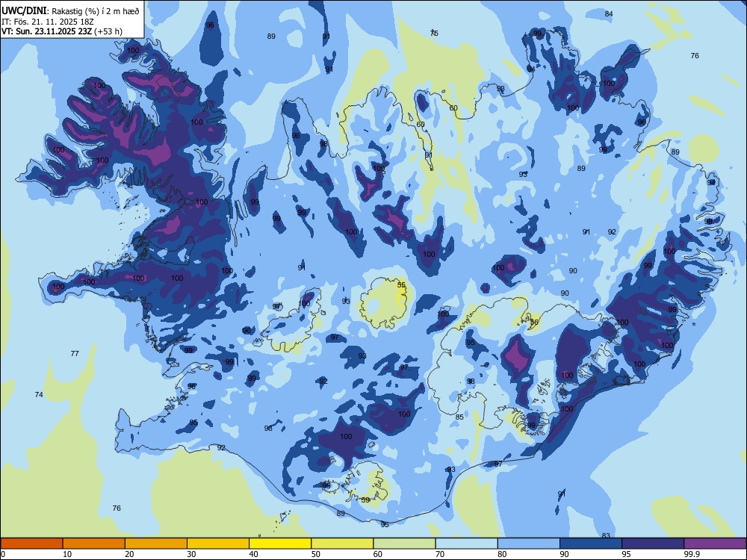Click the map value '84'
Screen dimensions: 747x560
point(609,13)
